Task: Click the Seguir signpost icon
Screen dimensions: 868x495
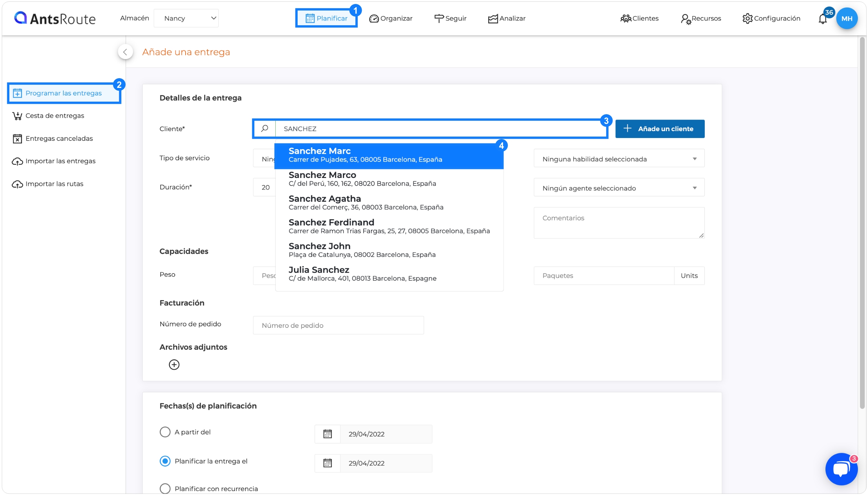Action: 439,19
